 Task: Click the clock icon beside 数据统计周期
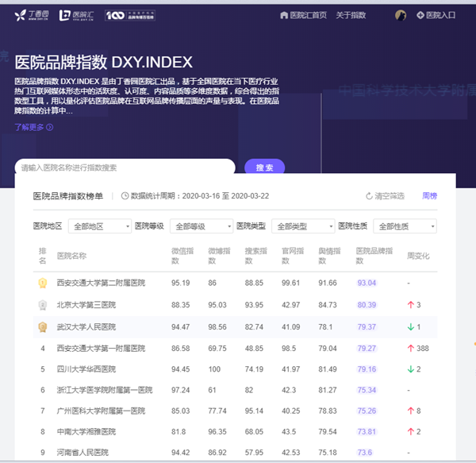point(125,196)
